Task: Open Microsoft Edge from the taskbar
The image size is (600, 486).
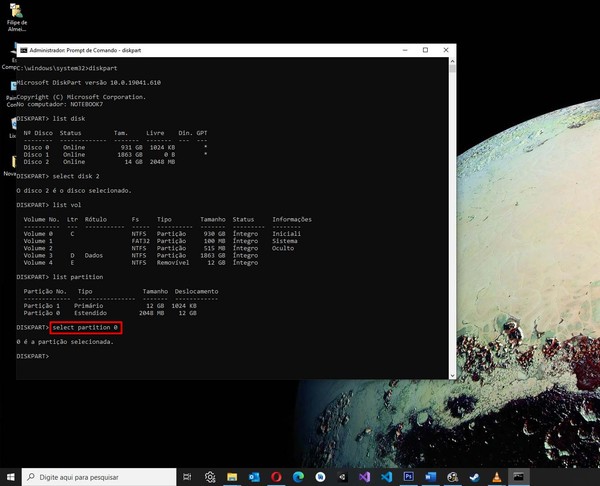Action: point(298,477)
